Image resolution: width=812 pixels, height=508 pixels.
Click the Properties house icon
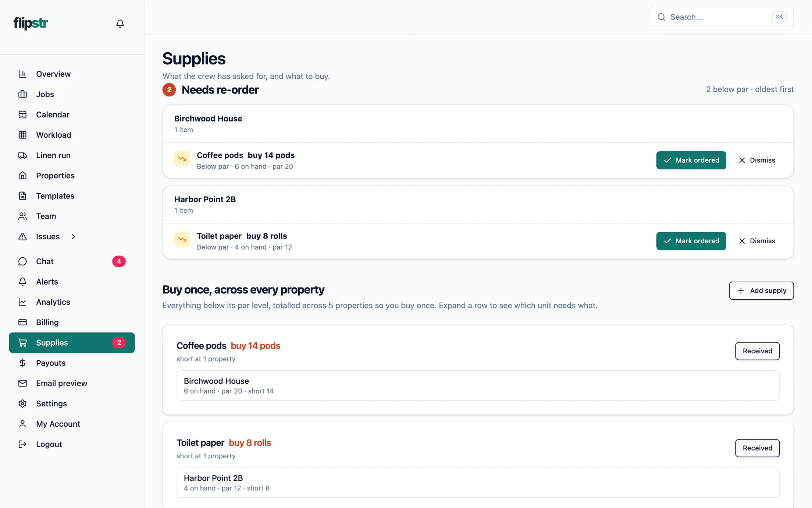pyautogui.click(x=22, y=176)
